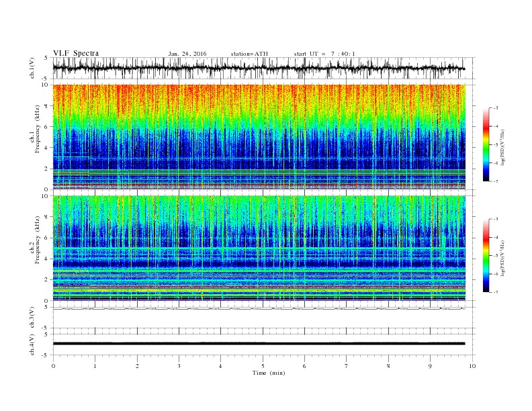Click the 'VLF Spectra' title text
Viewport: 532px width, 411px height.
click(x=76, y=54)
